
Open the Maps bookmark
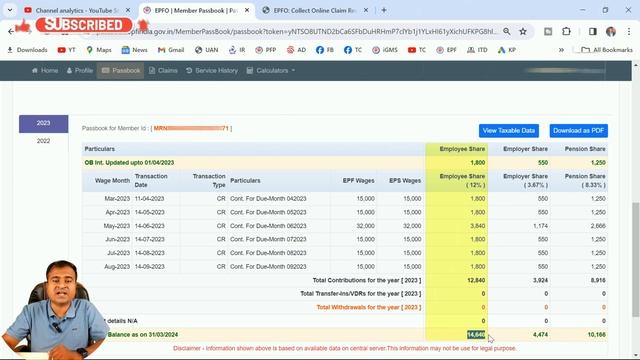tap(99, 50)
